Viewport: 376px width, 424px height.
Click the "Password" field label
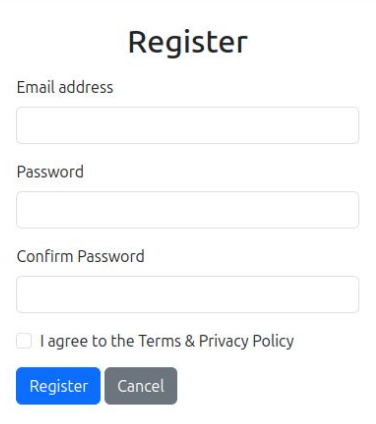(x=50, y=172)
